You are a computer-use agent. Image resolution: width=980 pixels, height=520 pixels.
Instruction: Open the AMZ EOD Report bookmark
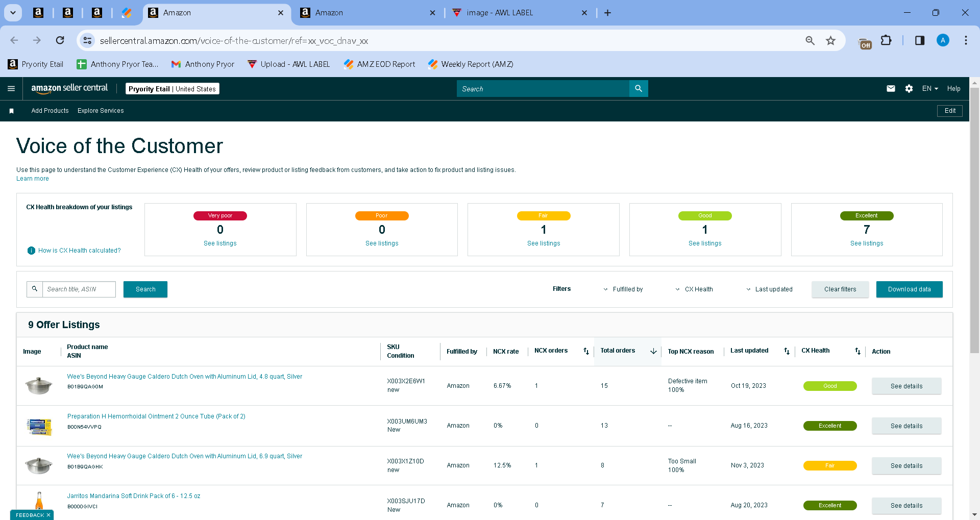[x=379, y=64]
